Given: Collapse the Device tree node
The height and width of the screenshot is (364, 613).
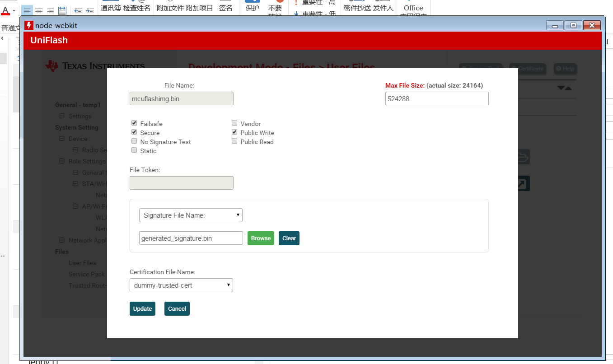Looking at the screenshot, I should coord(62,139).
